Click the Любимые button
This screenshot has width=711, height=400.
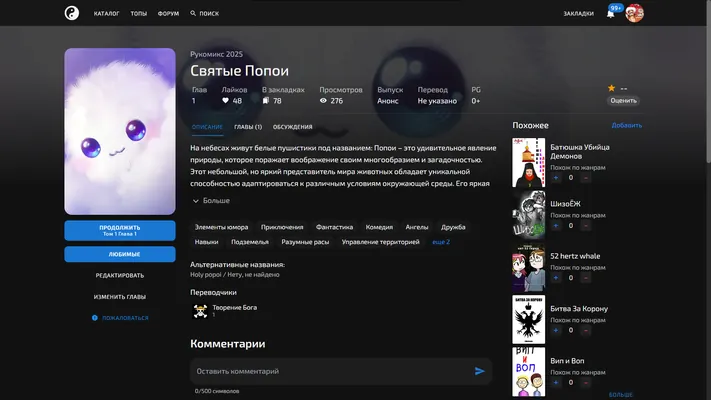[120, 254]
